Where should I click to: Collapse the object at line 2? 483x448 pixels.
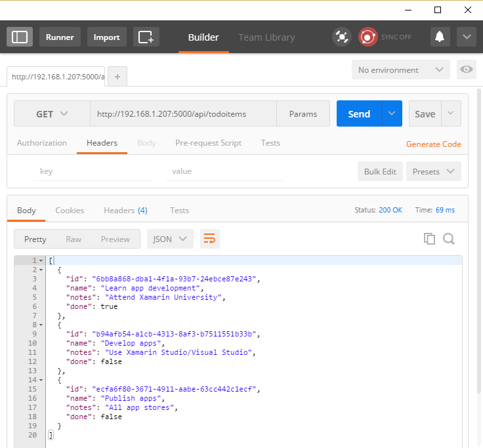pos(41,270)
